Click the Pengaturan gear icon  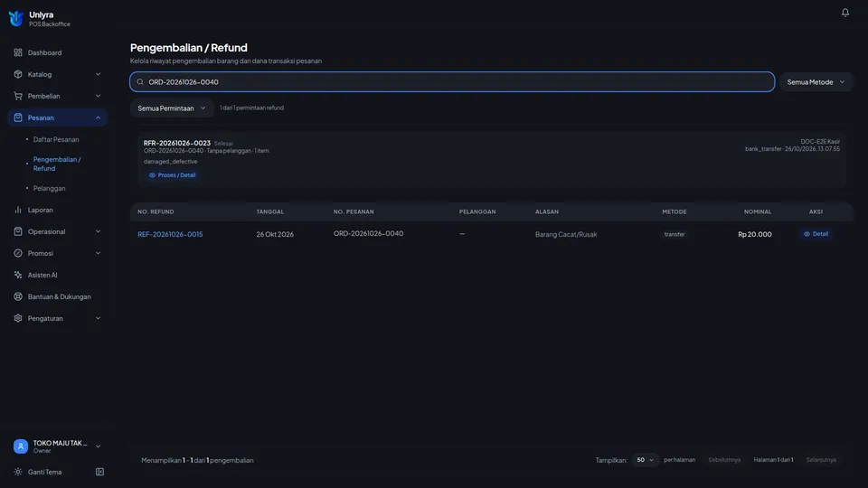(18, 318)
